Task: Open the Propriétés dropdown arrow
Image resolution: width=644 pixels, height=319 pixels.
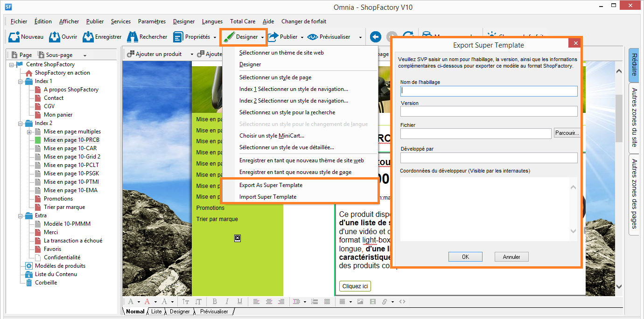Action: (x=215, y=37)
